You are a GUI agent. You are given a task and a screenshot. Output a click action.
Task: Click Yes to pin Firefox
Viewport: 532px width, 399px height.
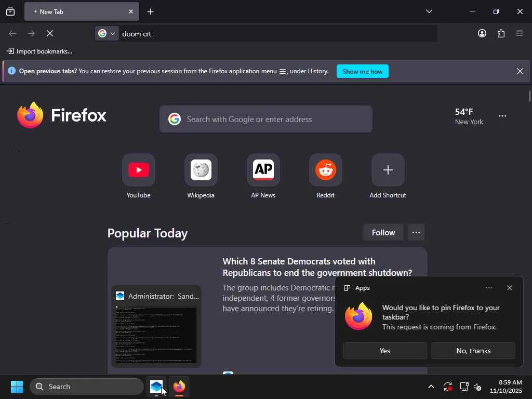coord(385,351)
